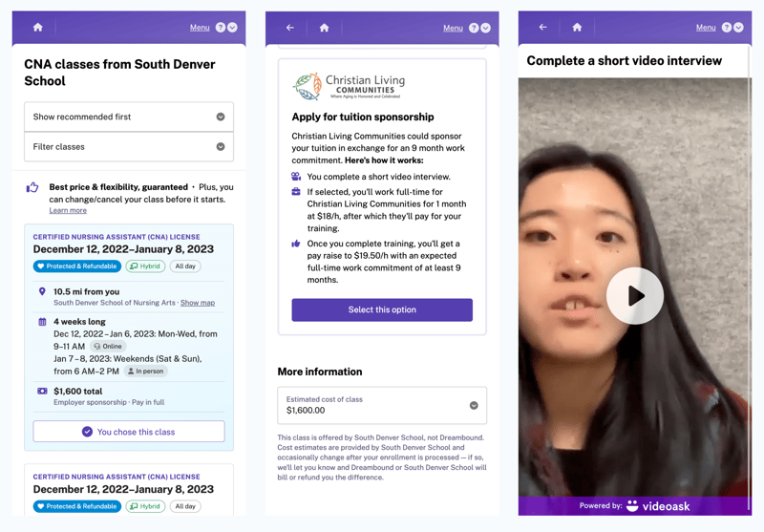The height and width of the screenshot is (532, 764).
Task: Click 'Protected & Refundable' badge in first class card
Action: click(x=77, y=266)
